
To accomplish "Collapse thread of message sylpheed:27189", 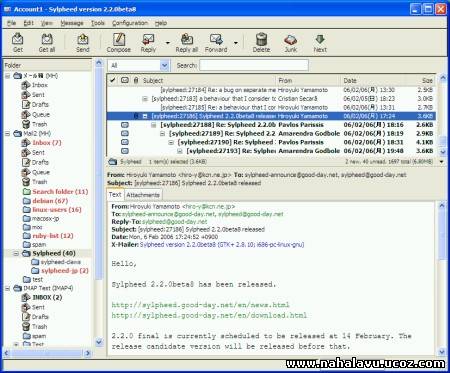I will point(162,134).
